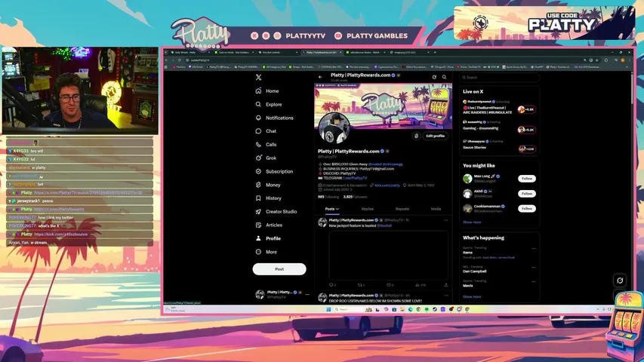The height and width of the screenshot is (362, 644).
Task: Click the Grok profile summary icon in header
Action: point(434,77)
